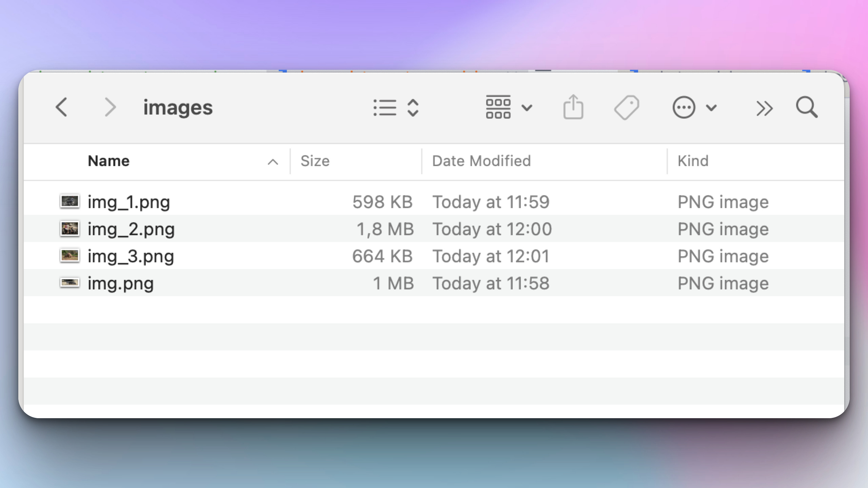This screenshot has width=868, height=488.
Task: Click the forward navigation arrow
Action: tap(110, 107)
